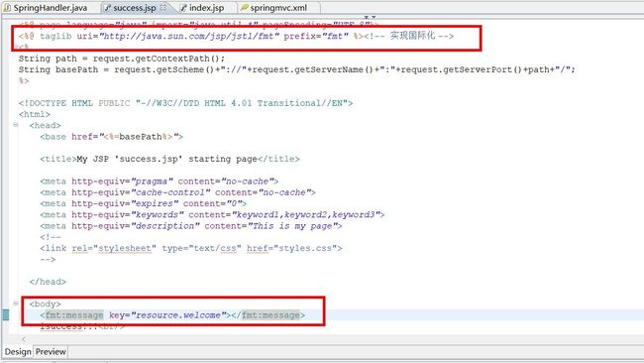Switch to the Design view tab

click(18, 352)
